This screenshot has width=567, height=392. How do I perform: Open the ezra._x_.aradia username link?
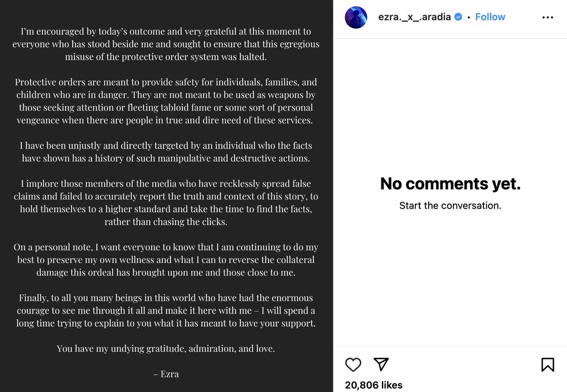click(x=415, y=17)
